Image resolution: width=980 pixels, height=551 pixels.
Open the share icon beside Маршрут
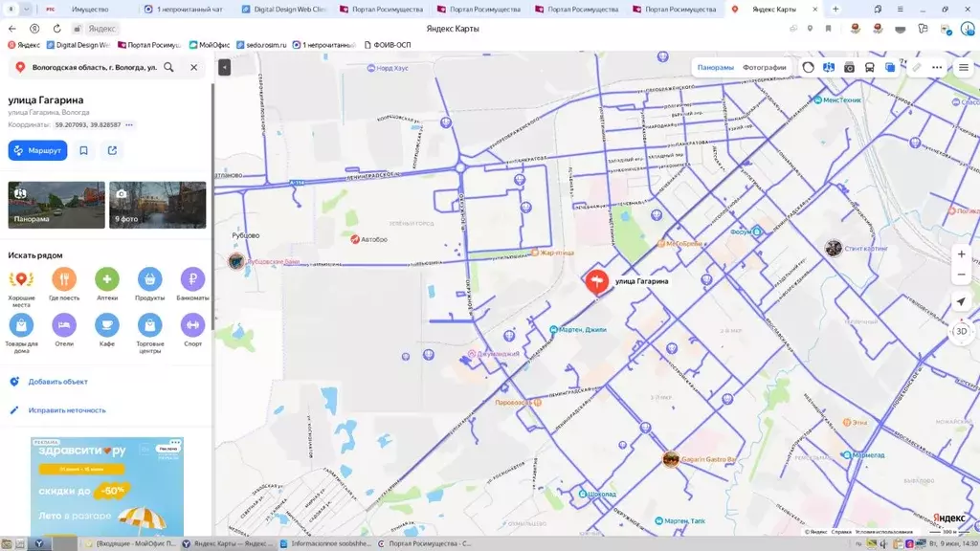(x=113, y=150)
